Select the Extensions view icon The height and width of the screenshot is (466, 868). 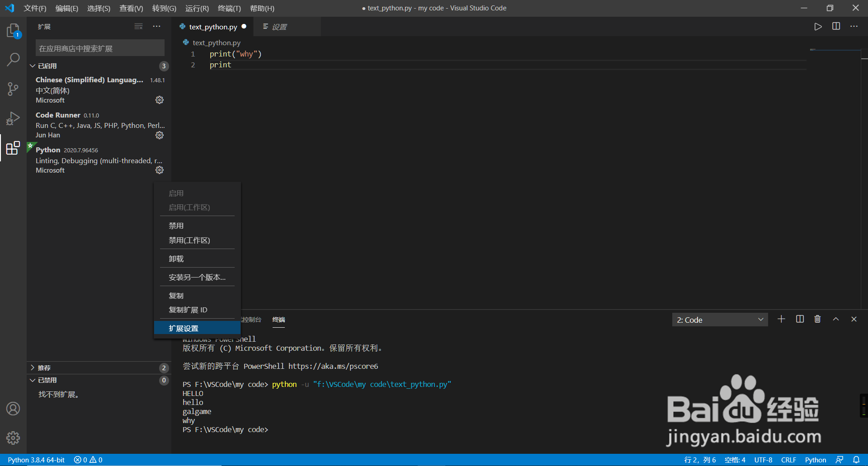13,148
